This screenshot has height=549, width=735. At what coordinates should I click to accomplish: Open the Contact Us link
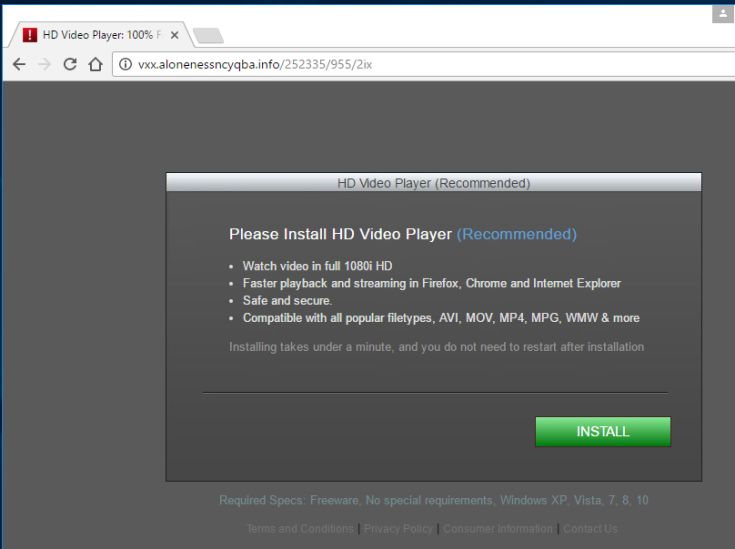(590, 529)
